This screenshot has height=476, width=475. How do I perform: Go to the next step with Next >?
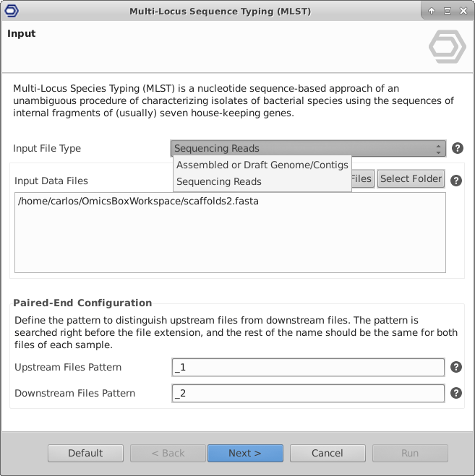(x=245, y=453)
